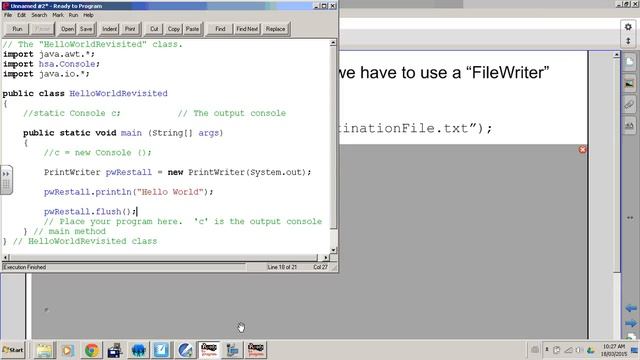Click the editor's vertical scrollbar up arrow
Image resolution: width=640 pixels, height=360 pixels.
[333, 42]
